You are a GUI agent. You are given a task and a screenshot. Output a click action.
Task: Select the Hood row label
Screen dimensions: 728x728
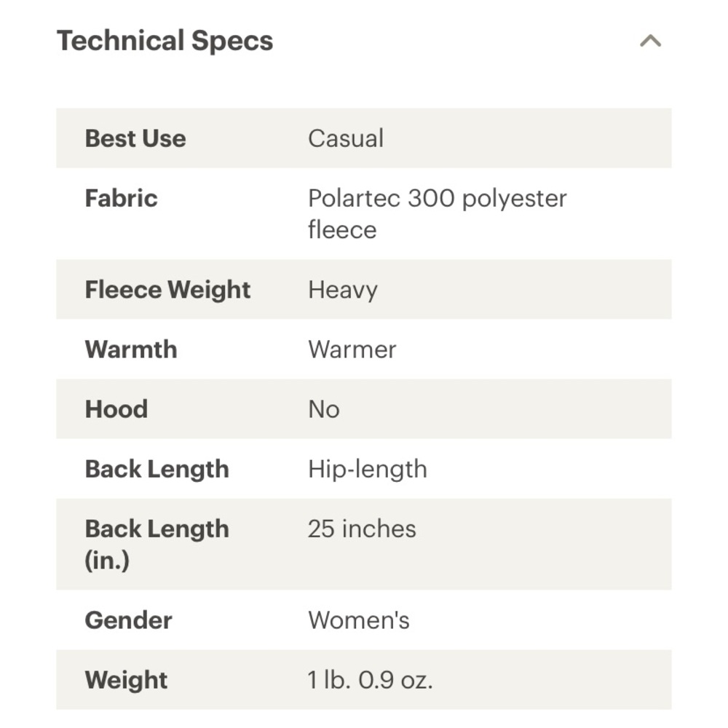116,409
